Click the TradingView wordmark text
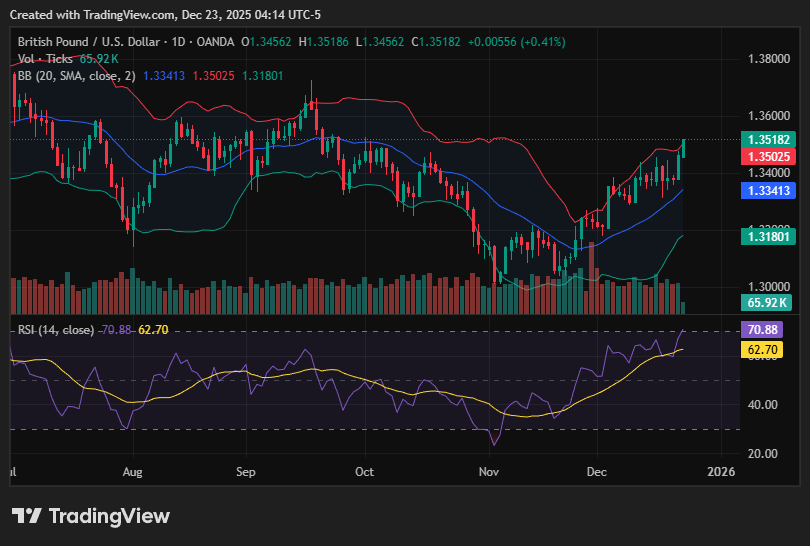Screen dimensions: 810x546 pos(109,516)
